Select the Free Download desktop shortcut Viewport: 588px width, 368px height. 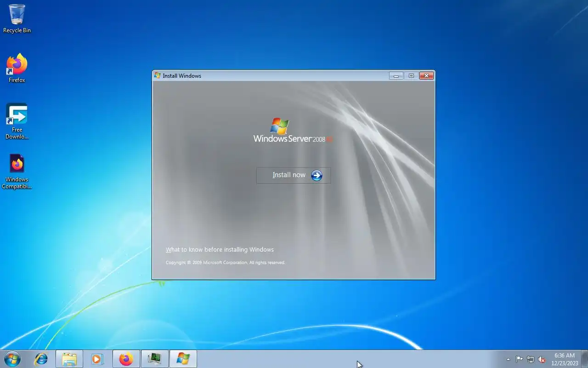click(x=17, y=121)
